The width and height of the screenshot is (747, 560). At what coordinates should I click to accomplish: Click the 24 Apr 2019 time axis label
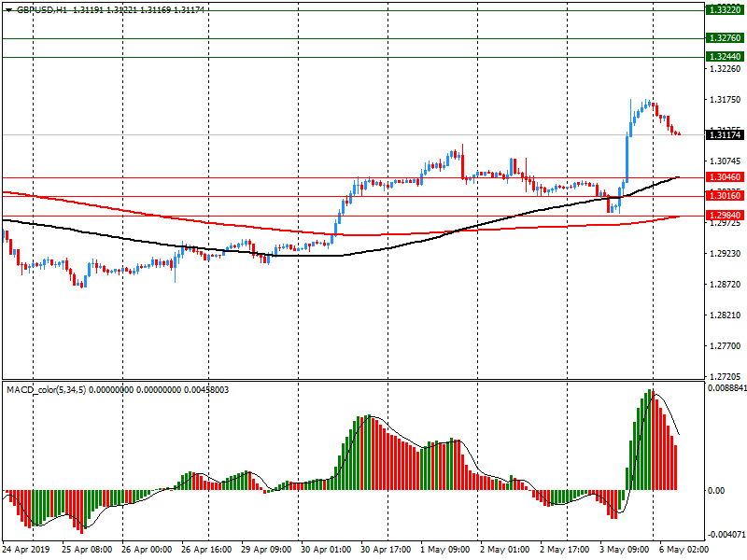[26, 551]
